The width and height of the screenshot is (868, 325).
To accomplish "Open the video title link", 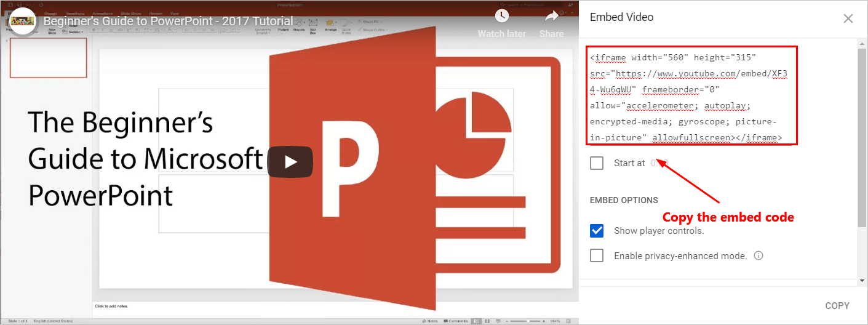I will click(x=167, y=21).
